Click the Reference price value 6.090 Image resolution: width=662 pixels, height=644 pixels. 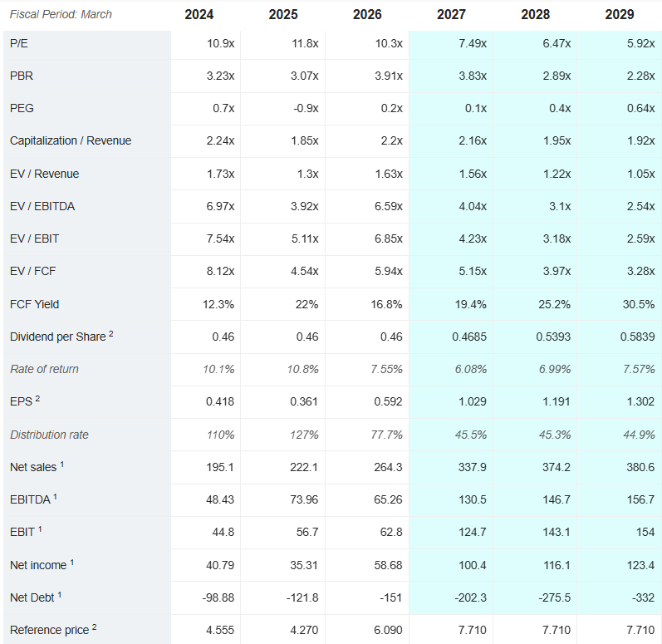click(x=388, y=631)
